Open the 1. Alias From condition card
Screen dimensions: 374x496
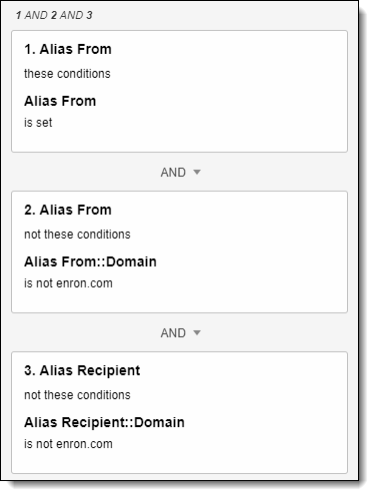click(179, 91)
